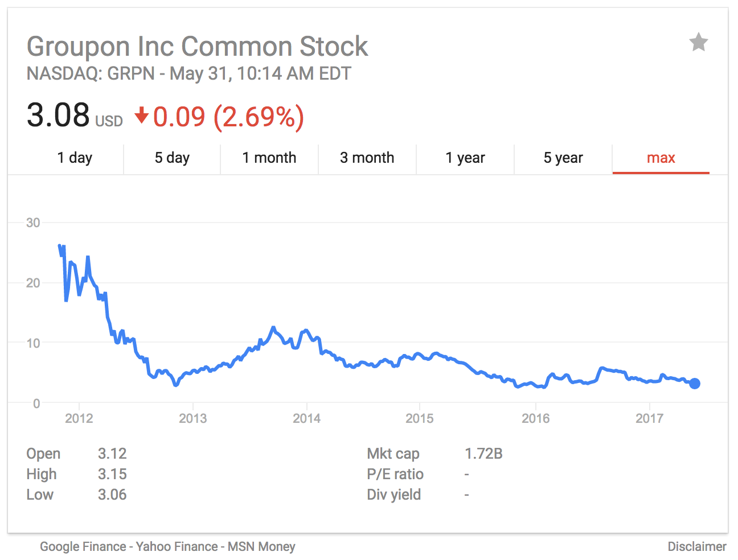Show the 1 month chart view
This screenshot has height=560, width=738.
[x=269, y=158]
